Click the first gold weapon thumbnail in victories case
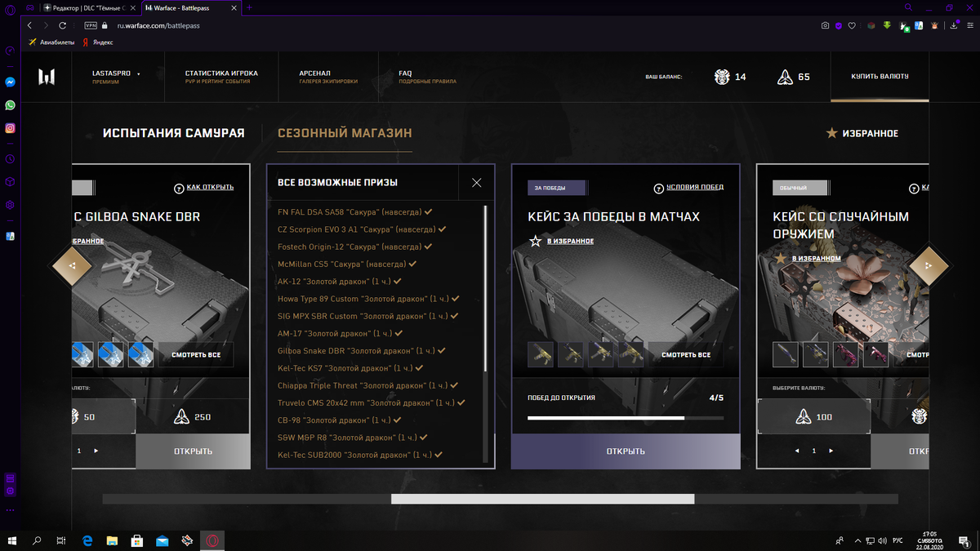 [x=541, y=354]
